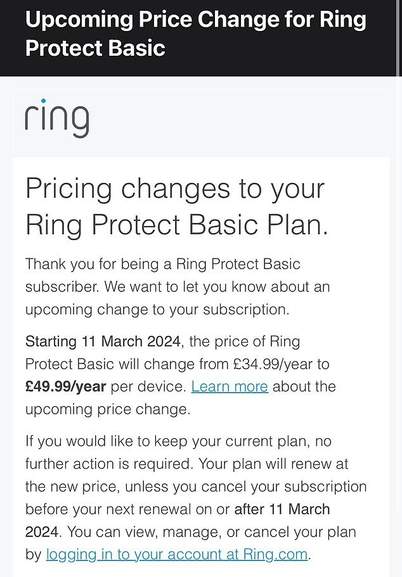Click the 'further action is required' phrase
This screenshot has width=402, height=577.
point(109,464)
